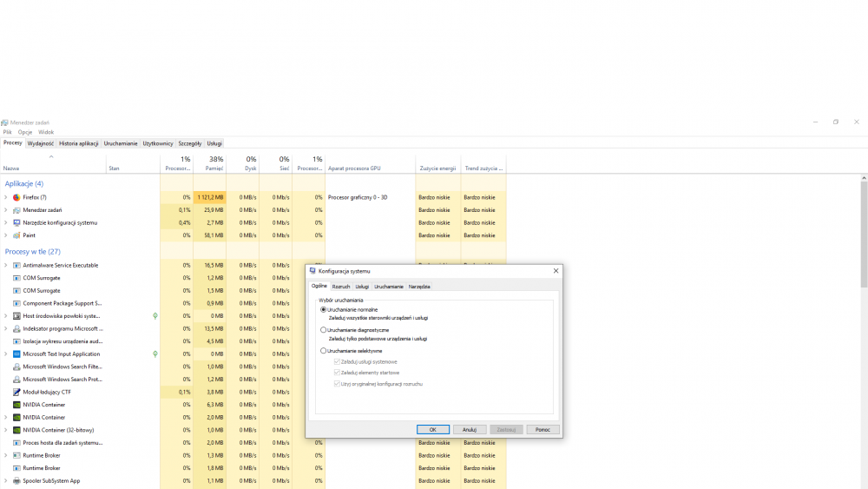This screenshot has height=489, width=868.
Task: Click green leaf status icon on Host środowiska row
Action: [155, 316]
